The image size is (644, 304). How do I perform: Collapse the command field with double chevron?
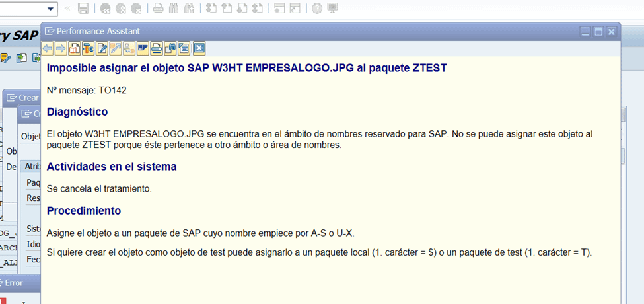[x=67, y=9]
